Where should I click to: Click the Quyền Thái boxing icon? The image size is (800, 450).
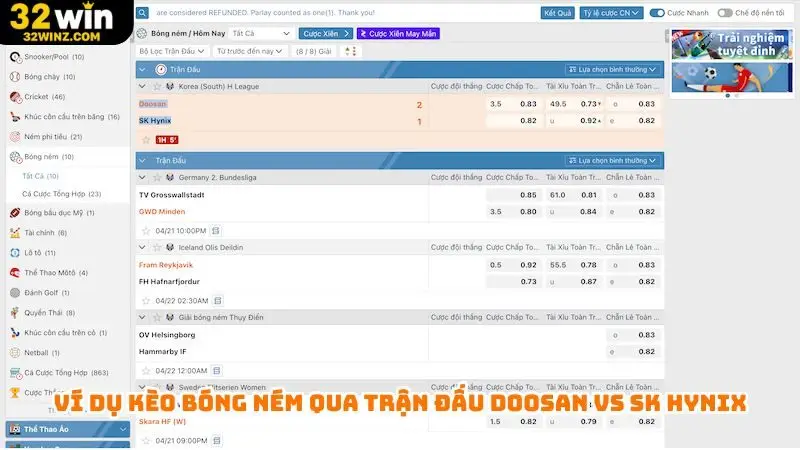(15, 312)
